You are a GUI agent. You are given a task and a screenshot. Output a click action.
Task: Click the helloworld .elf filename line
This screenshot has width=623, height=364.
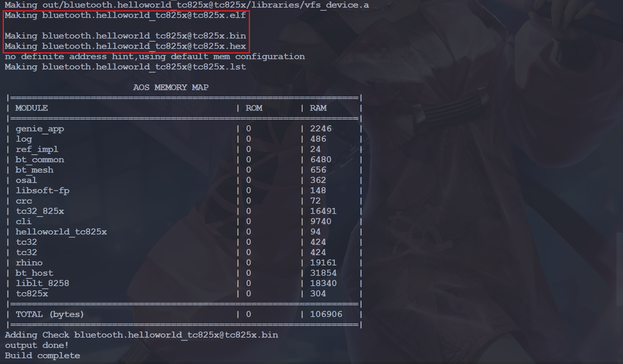pos(125,16)
